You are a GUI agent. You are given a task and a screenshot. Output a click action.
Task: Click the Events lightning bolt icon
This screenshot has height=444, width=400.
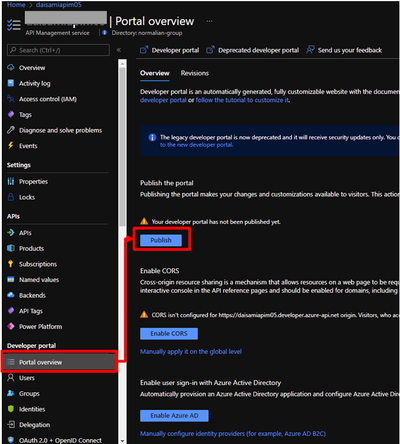click(11, 145)
